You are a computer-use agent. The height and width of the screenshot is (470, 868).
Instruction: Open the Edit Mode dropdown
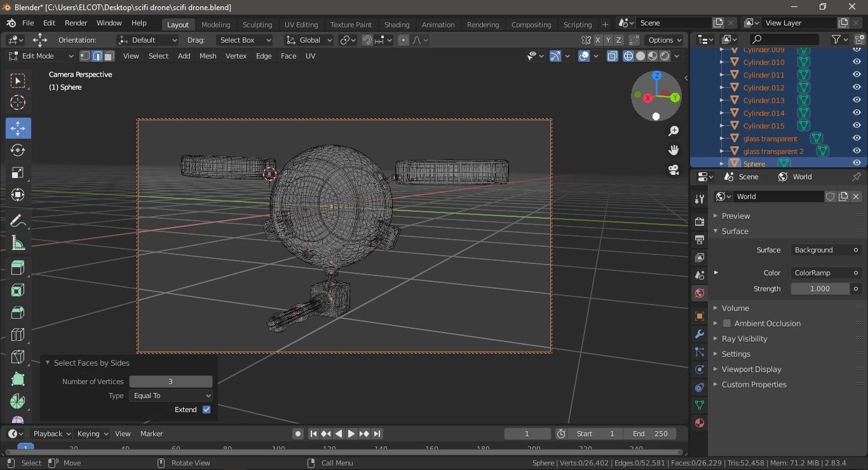coord(42,56)
